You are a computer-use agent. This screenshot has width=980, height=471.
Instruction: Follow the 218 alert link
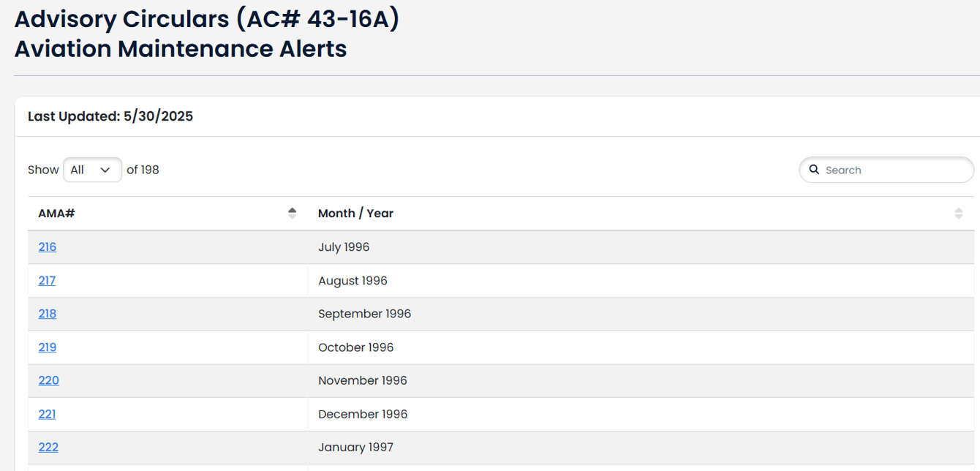[x=48, y=314]
